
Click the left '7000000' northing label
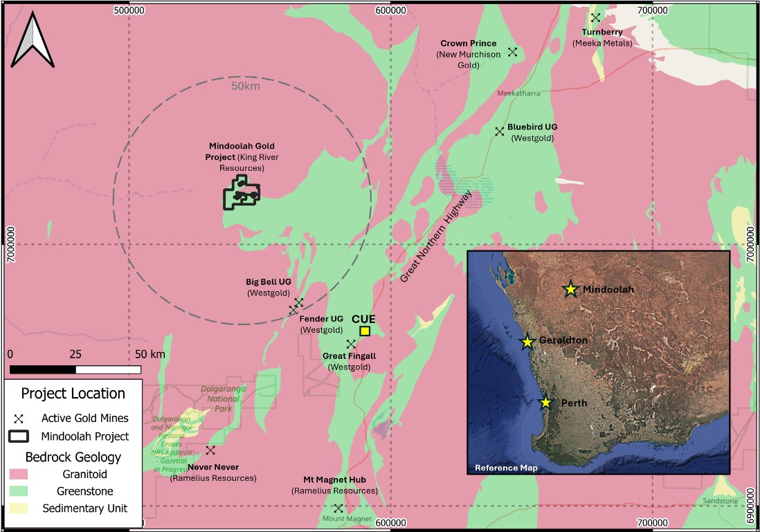11,245
